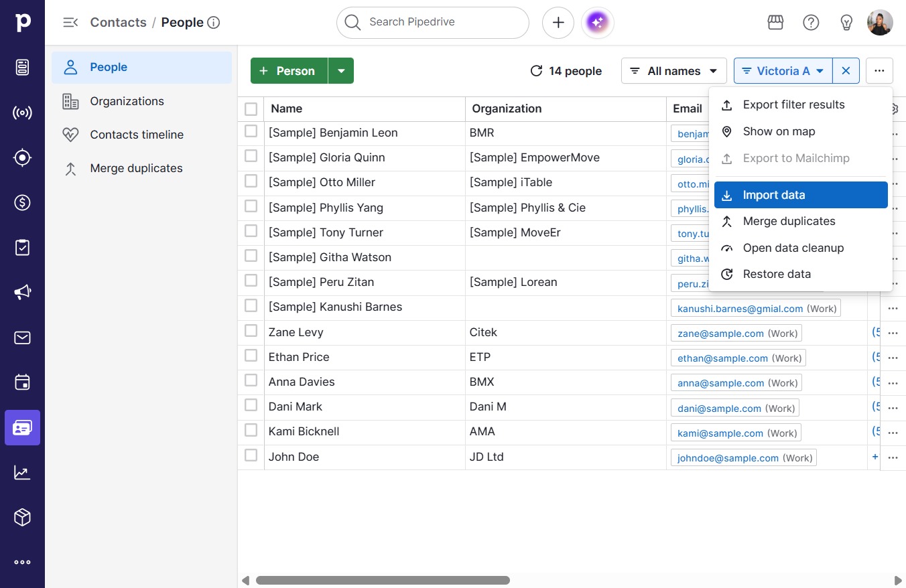Open the More ellipsis in the left sidebar
The image size is (906, 588).
coord(22,563)
